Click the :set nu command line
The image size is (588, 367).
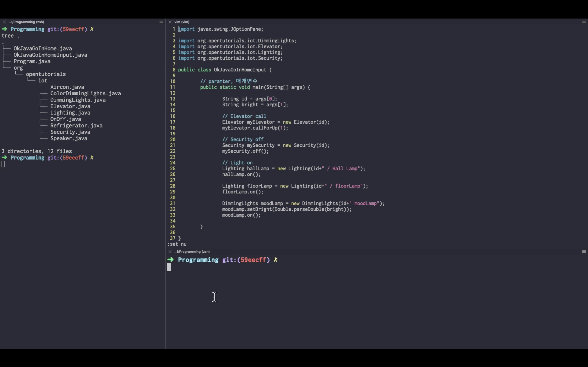point(177,244)
